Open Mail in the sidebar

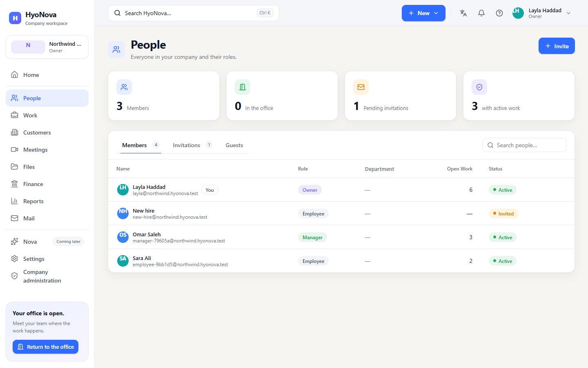click(47, 218)
